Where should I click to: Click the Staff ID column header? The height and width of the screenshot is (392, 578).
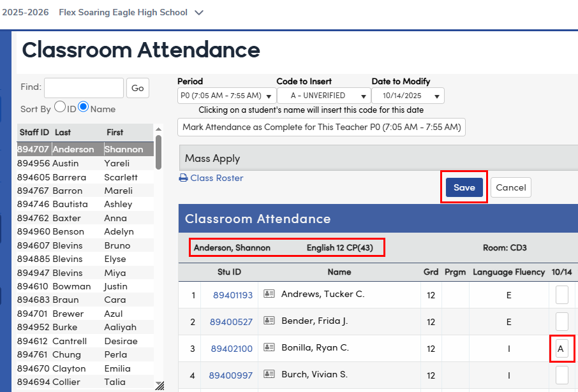pos(34,133)
